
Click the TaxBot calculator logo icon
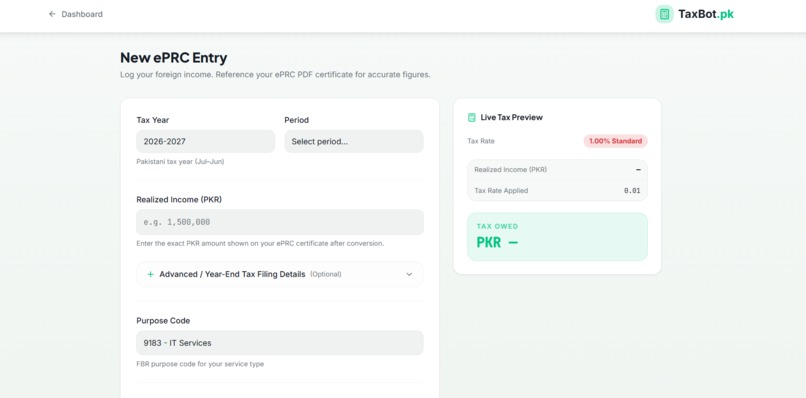point(664,14)
